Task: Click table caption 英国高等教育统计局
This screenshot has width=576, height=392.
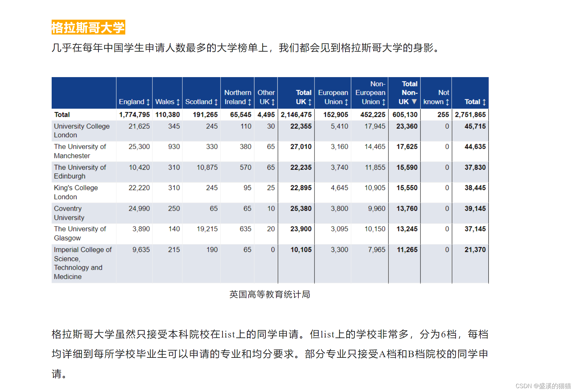Action: [270, 294]
